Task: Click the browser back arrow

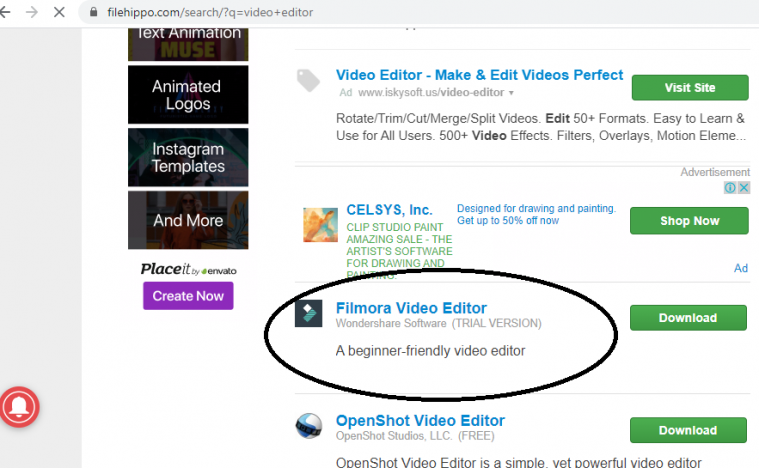Action: pos(5,12)
